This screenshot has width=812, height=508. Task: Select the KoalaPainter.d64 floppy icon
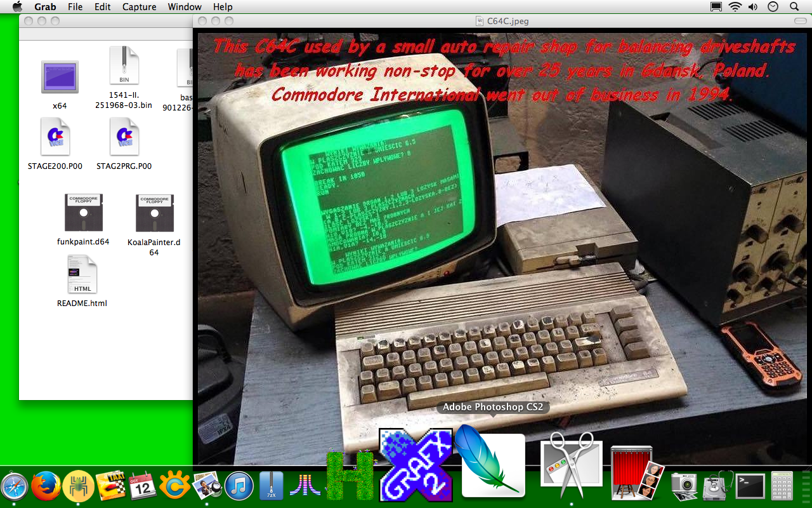(x=154, y=213)
